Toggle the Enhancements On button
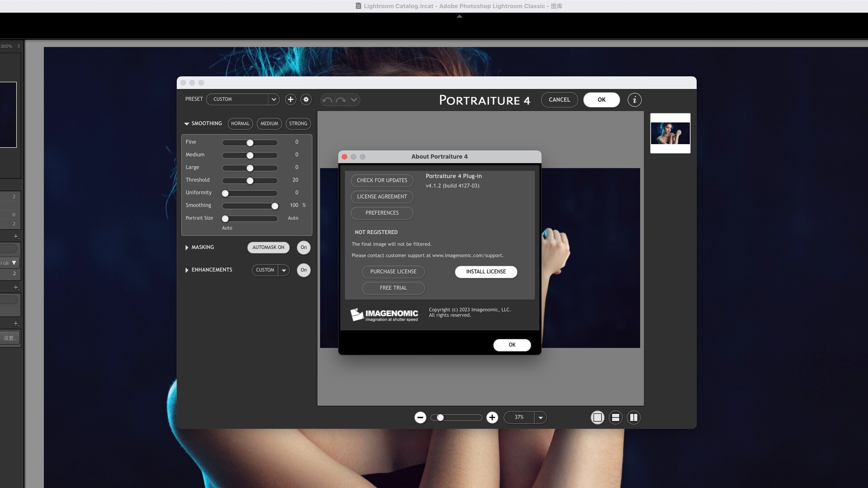868x488 pixels. tap(304, 270)
